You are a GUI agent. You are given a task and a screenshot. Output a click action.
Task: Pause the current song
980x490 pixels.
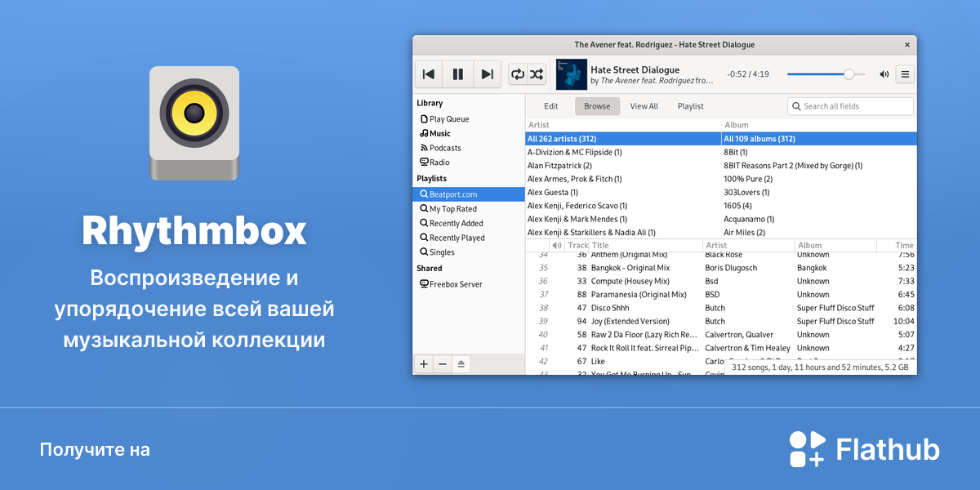point(457,74)
